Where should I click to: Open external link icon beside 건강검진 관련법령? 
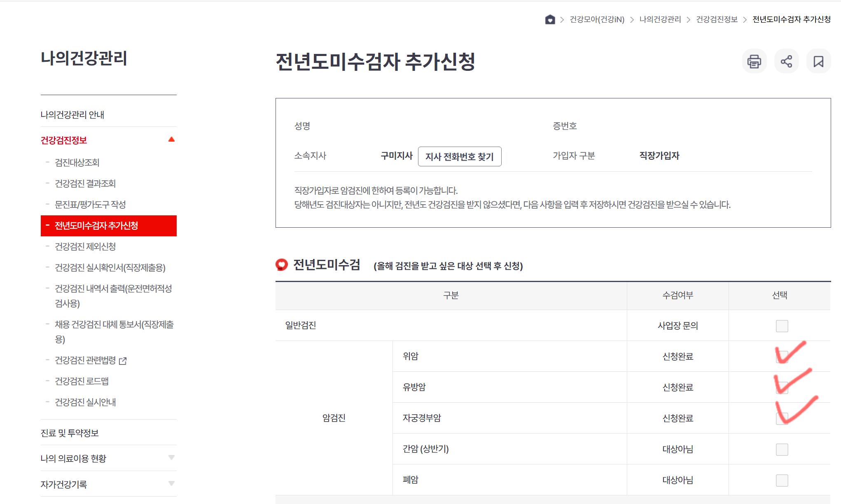[x=123, y=361]
